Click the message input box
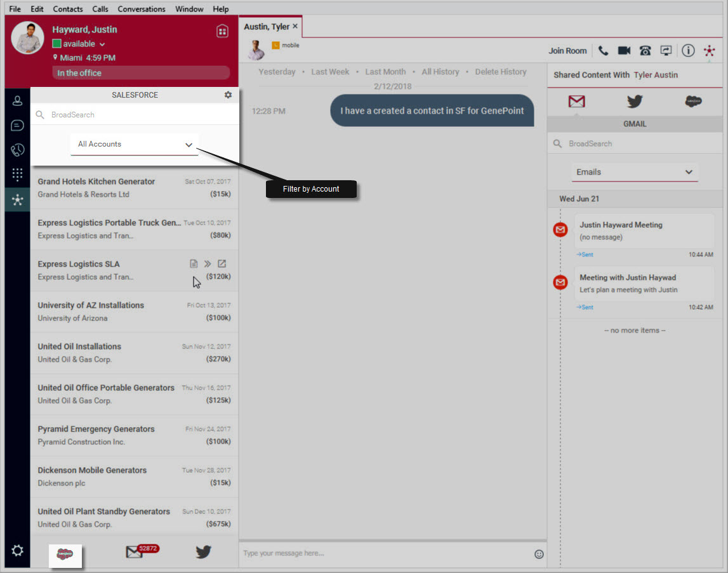This screenshot has height=573, width=728. pos(385,553)
